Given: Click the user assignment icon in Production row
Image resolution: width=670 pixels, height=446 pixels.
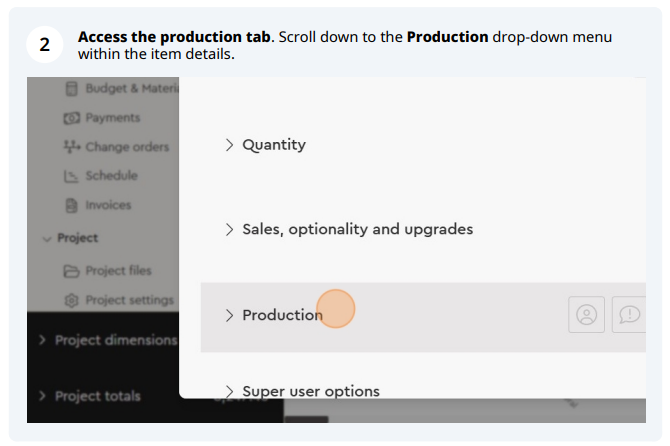Looking at the screenshot, I should coord(586,315).
